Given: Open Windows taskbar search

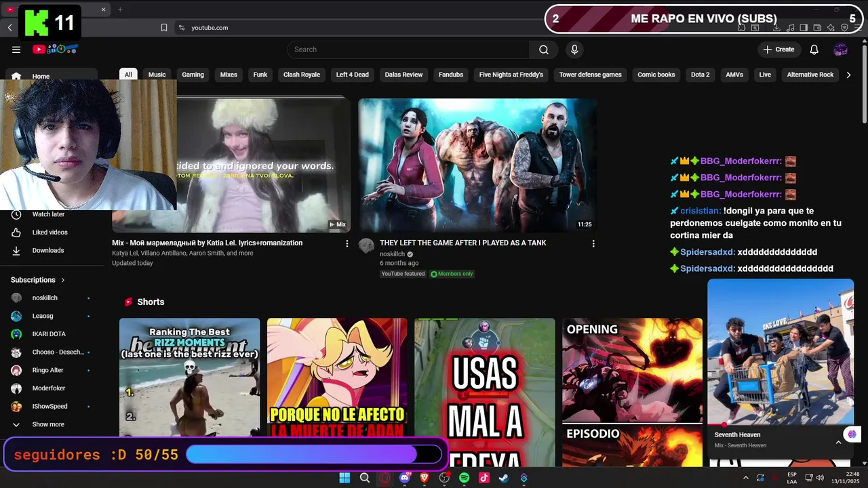Looking at the screenshot, I should click(365, 478).
